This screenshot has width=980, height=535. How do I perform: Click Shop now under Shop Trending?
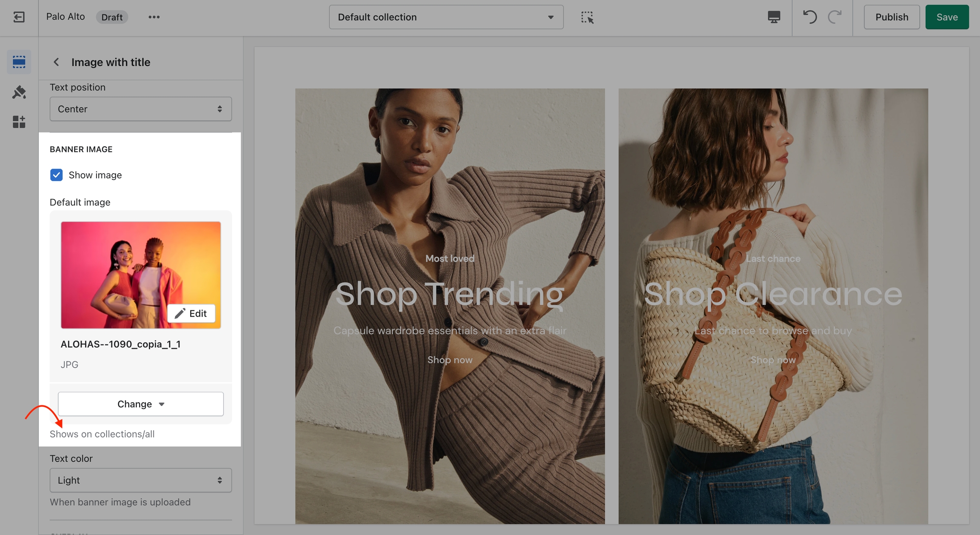click(450, 360)
